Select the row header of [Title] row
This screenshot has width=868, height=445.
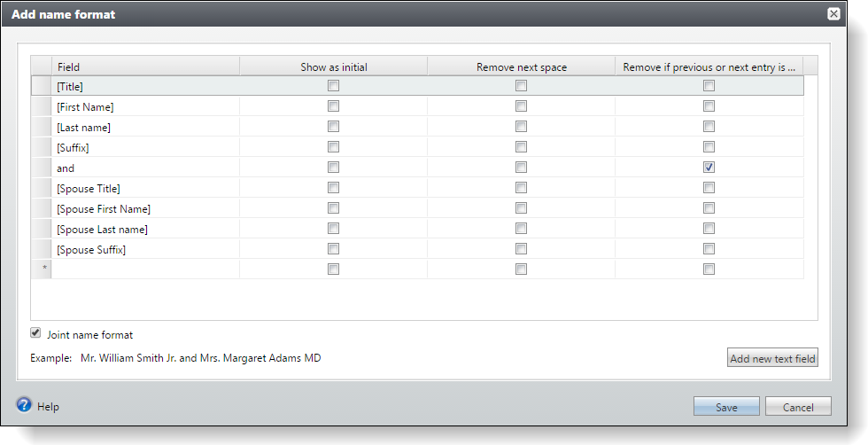click(41, 87)
